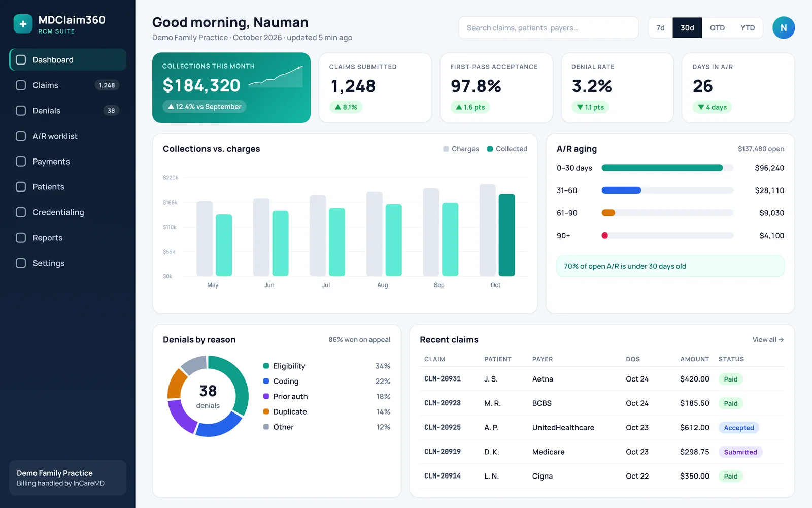The height and width of the screenshot is (508, 812).
Task: Select the 30d time range
Action: point(687,28)
